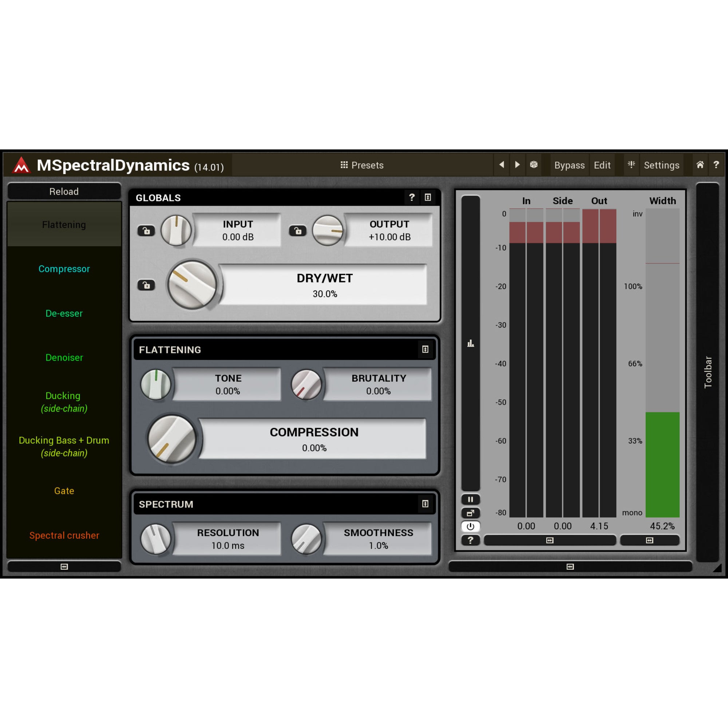
Task: Select the Compressor preset
Action: pos(64,269)
